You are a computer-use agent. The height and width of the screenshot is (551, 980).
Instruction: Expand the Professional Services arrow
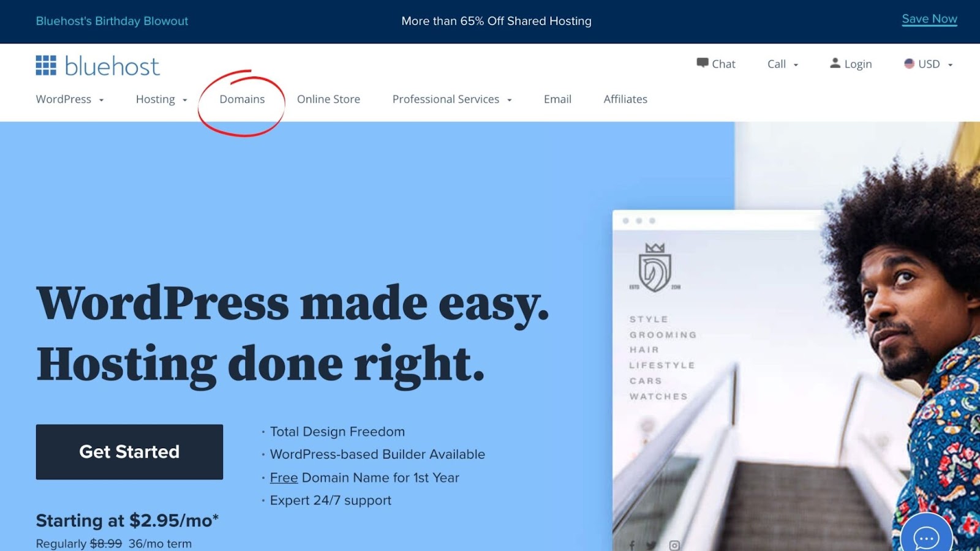coord(509,100)
